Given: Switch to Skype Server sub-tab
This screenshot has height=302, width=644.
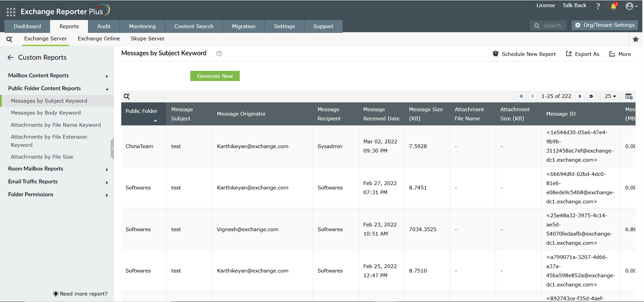Looking at the screenshot, I should 148,39.
